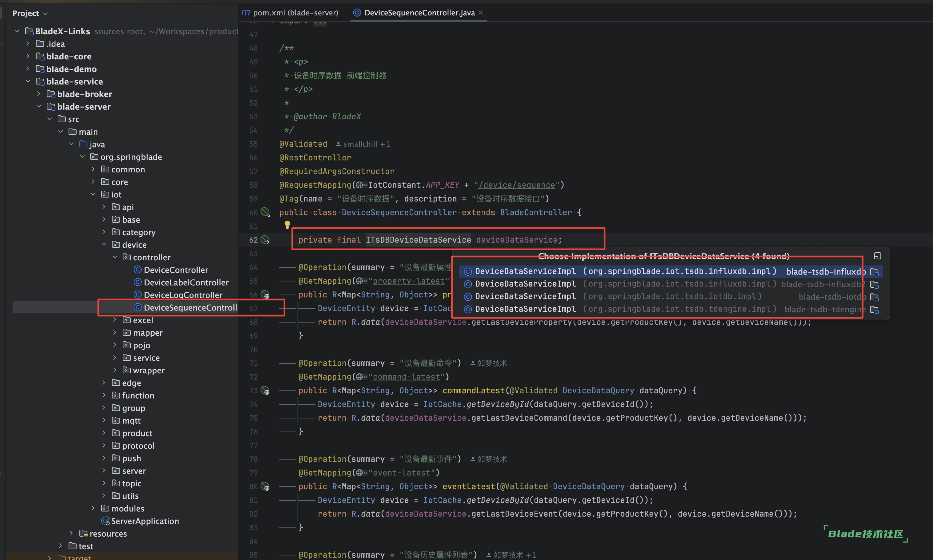Expand the edge package
Screen dimensions: 933x560
tap(104, 383)
